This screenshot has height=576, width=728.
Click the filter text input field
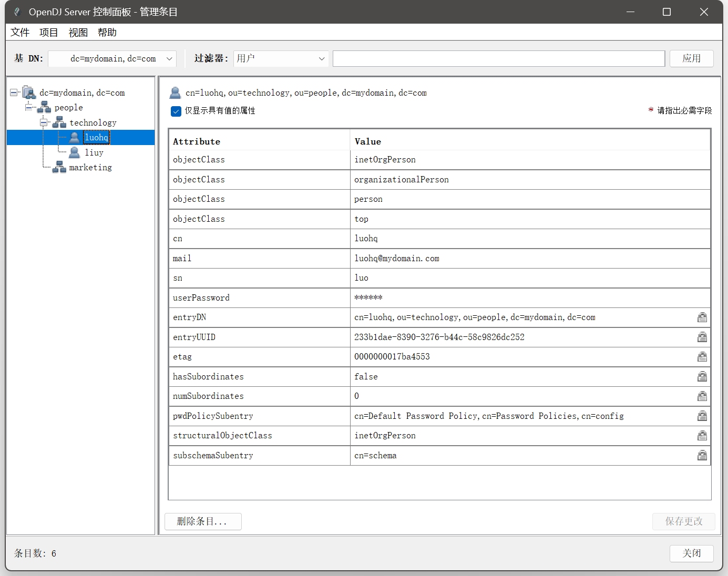499,58
